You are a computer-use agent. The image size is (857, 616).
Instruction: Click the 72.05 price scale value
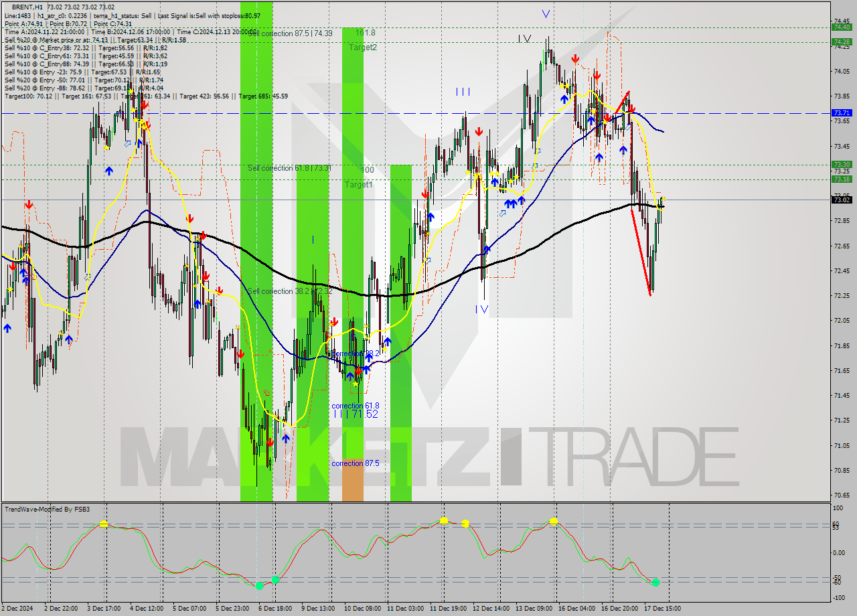(x=842, y=321)
